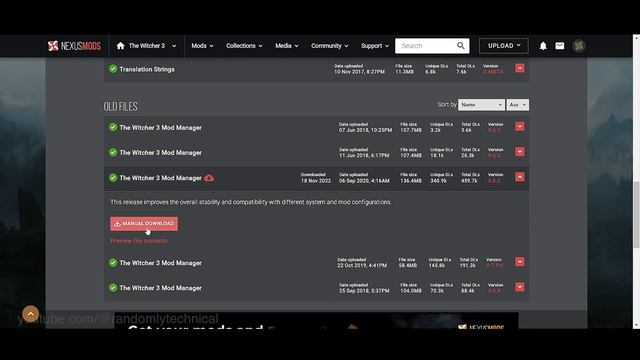640x360 pixels.
Task: Click the red cloud download icon beside Mod Manager
Action: pyautogui.click(x=209, y=178)
